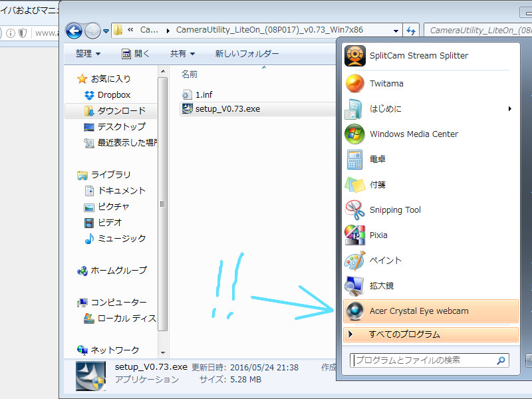Open 付箋 sticky notes icon
Screen dimensions: 532x399
[x=354, y=185]
